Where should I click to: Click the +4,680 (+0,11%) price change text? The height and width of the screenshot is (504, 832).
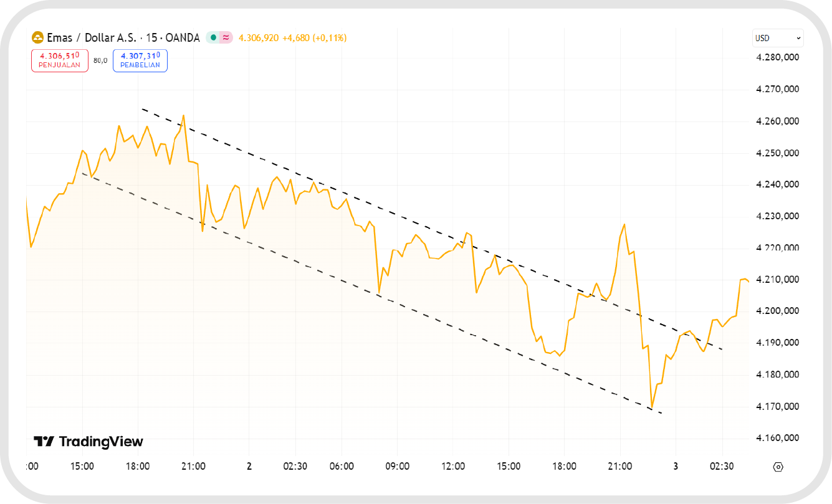pyautogui.click(x=315, y=38)
